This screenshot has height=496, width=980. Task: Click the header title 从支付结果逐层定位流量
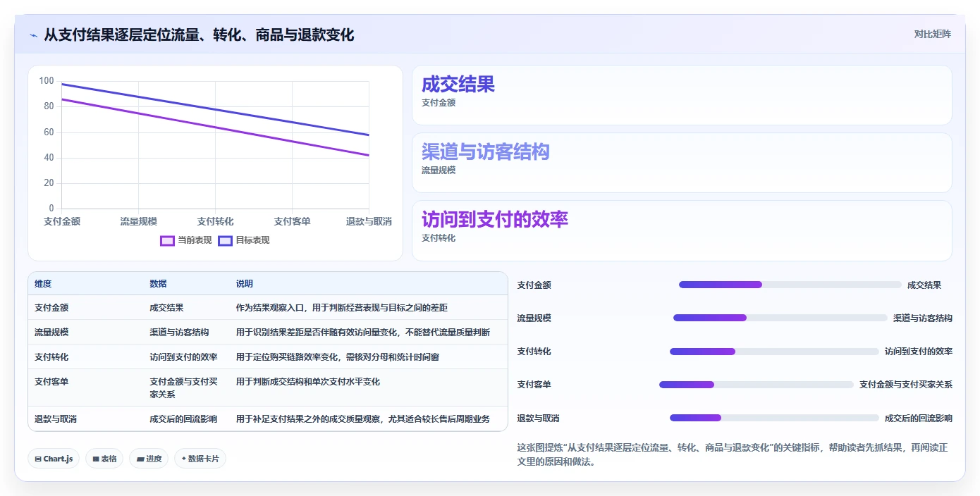pos(199,35)
